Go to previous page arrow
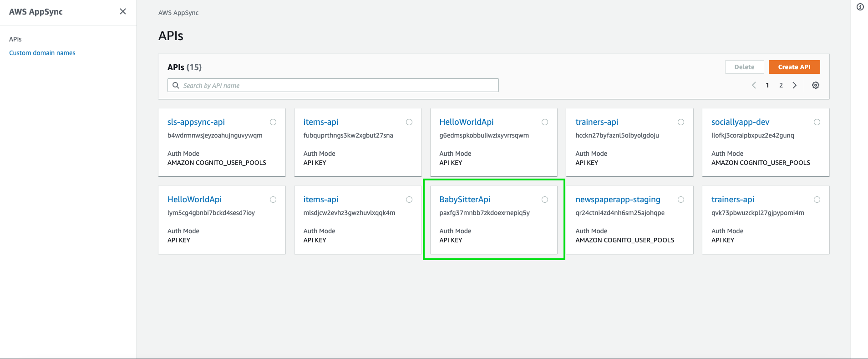Viewport: 868px width, 359px height. click(x=754, y=85)
